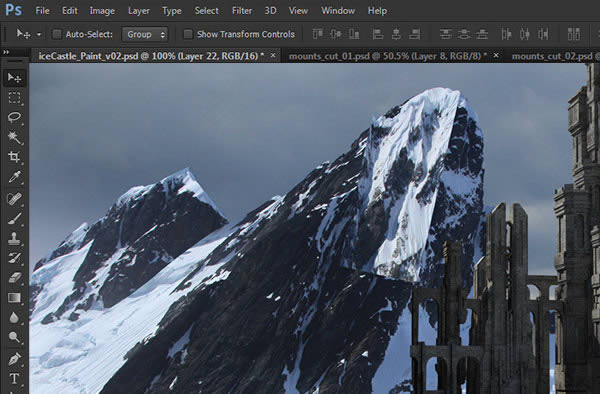Image resolution: width=600 pixels, height=394 pixels.
Task: Distribute left edges in options bar
Action: point(506,34)
